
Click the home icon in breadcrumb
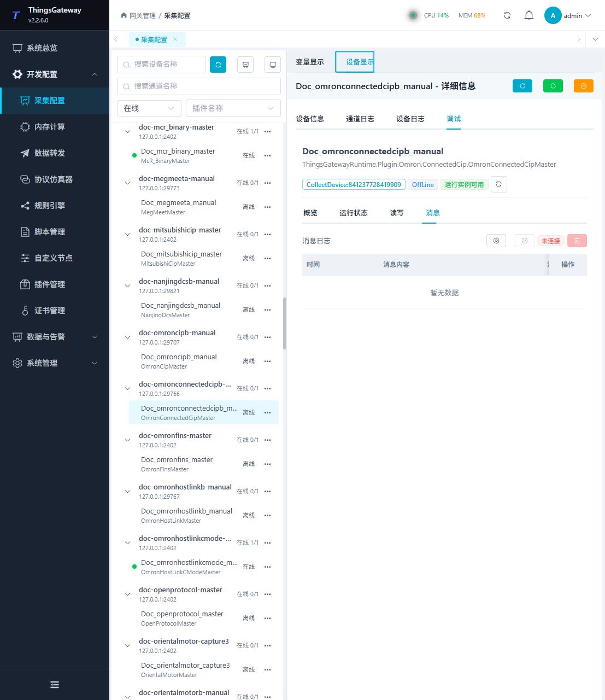click(124, 15)
